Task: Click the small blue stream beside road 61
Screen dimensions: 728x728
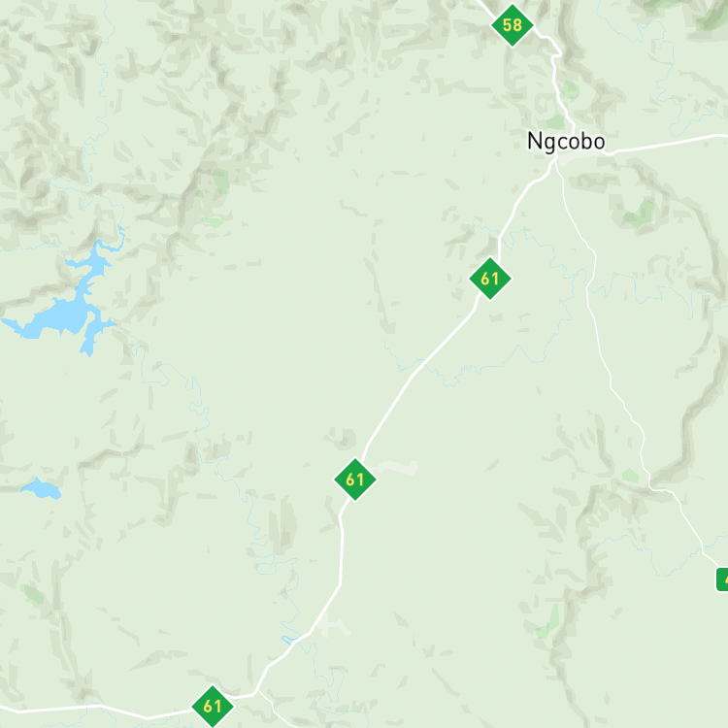Action: point(289,640)
